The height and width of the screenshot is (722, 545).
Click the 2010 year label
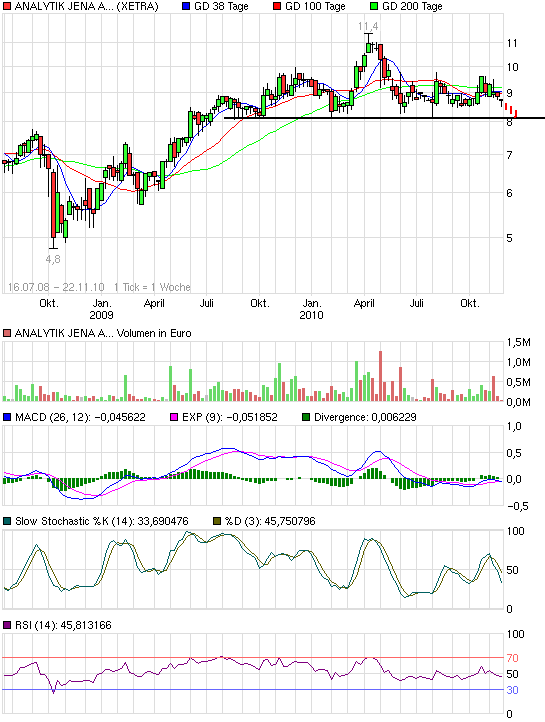pos(311,315)
